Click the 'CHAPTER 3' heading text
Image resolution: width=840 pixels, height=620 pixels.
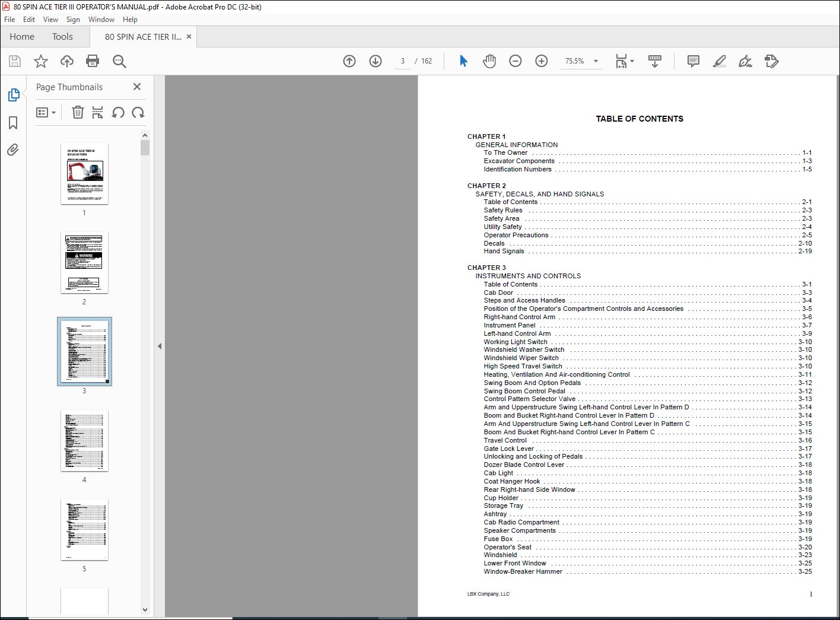[486, 268]
